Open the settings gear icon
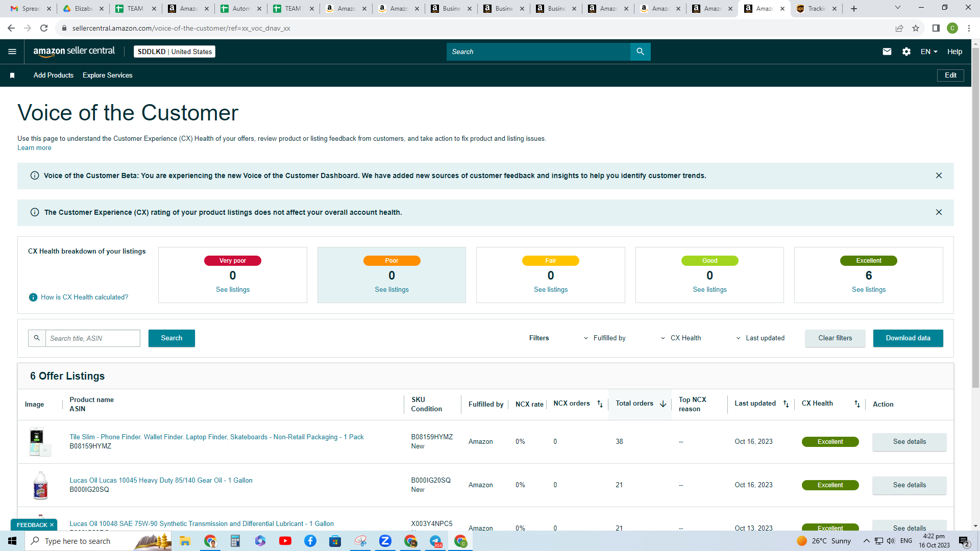Viewport: 980px width, 551px height. [906, 52]
